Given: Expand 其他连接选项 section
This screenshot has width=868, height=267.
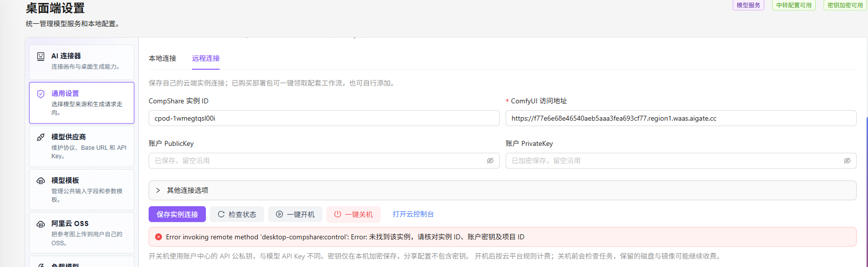Looking at the screenshot, I should coord(502,190).
